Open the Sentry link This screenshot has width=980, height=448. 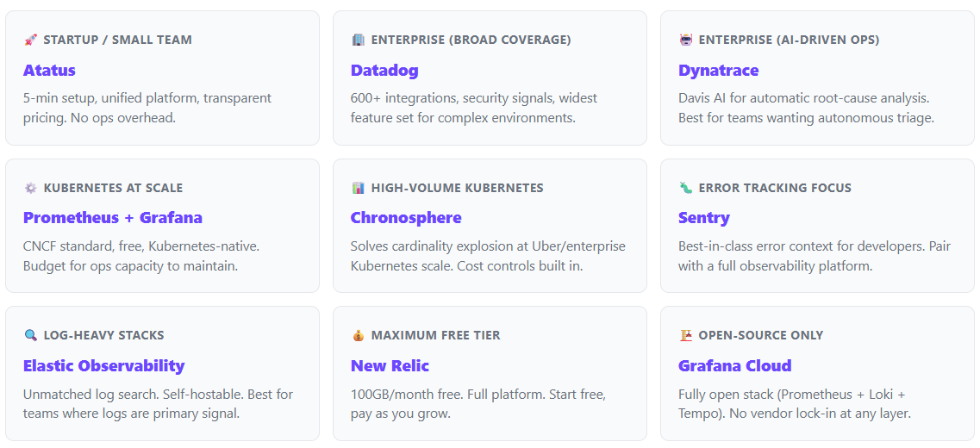coord(703,217)
